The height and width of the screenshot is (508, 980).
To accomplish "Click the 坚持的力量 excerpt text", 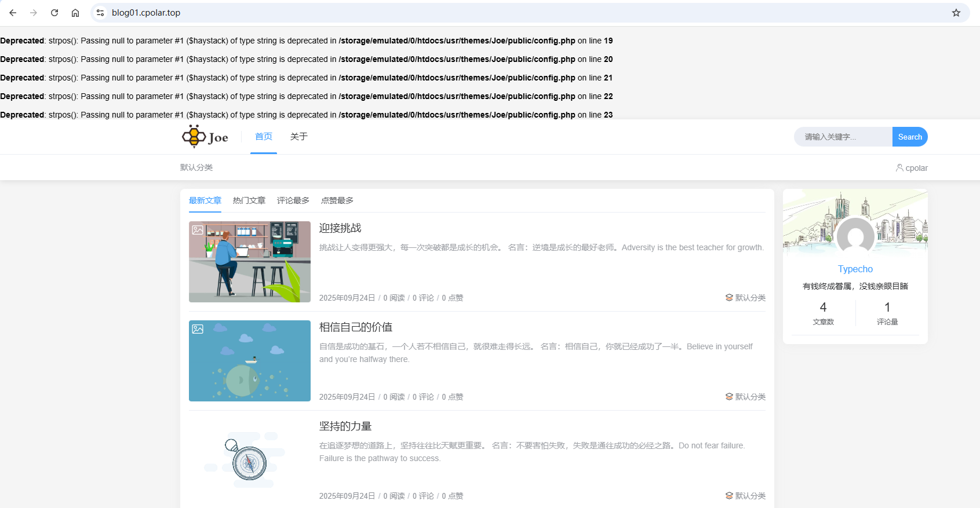I will pyautogui.click(x=532, y=452).
